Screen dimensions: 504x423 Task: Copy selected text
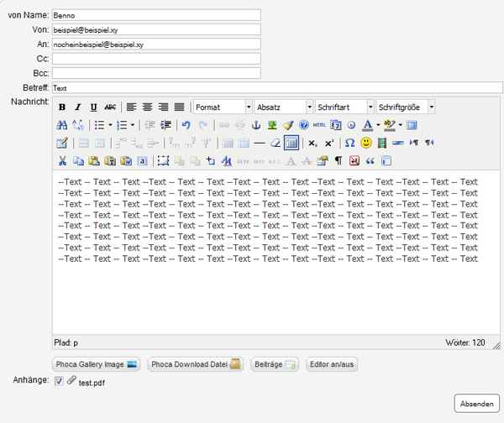(x=78, y=161)
